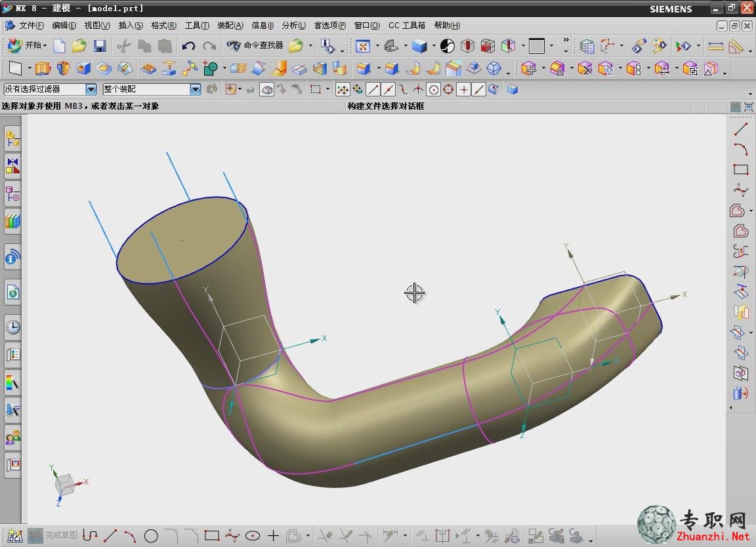
Task: Click the Unite boolean icon
Action: point(210,68)
